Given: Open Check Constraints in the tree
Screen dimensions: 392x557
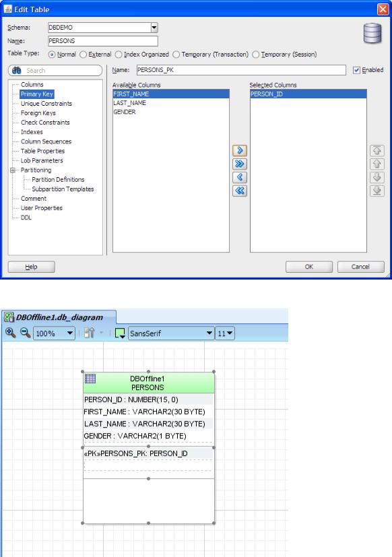Looking at the screenshot, I should tap(45, 123).
